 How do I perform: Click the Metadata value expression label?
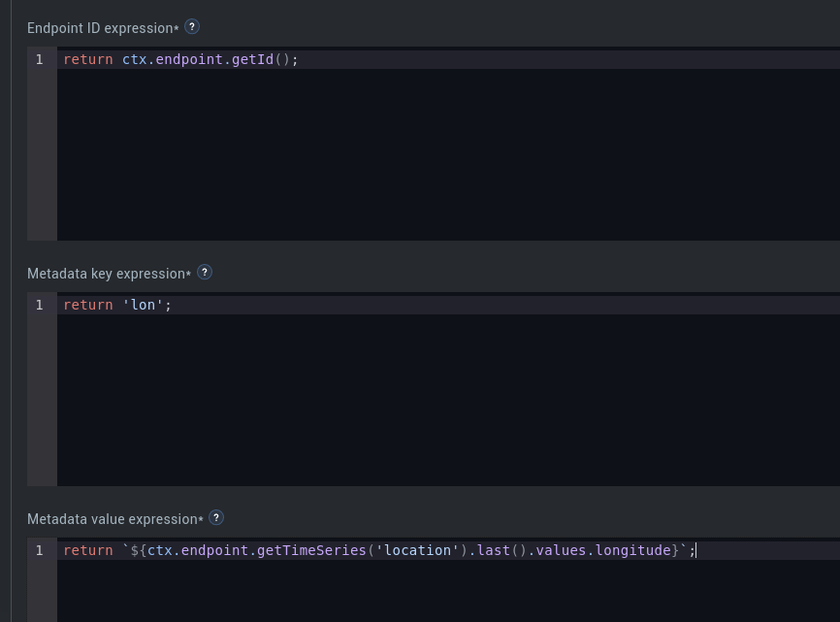click(x=115, y=518)
